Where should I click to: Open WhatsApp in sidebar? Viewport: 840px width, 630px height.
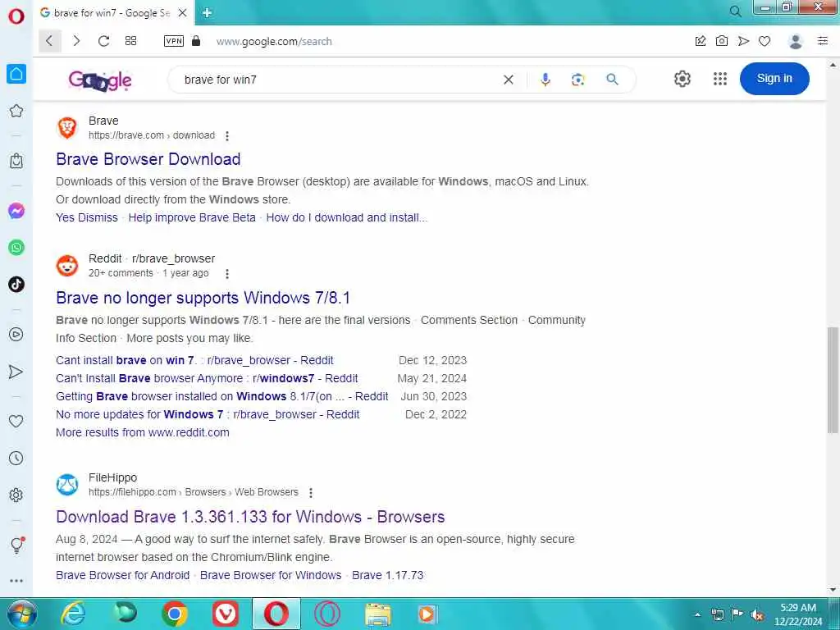(16, 248)
